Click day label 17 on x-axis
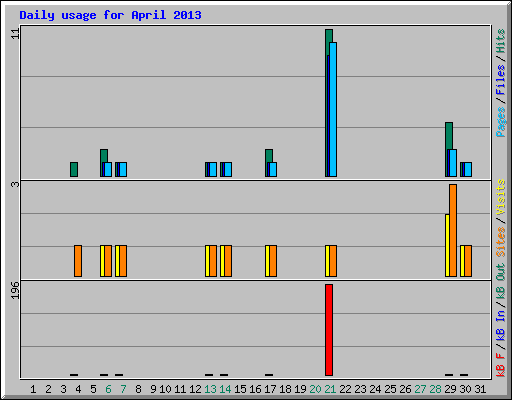512x400 pixels. tap(270, 389)
